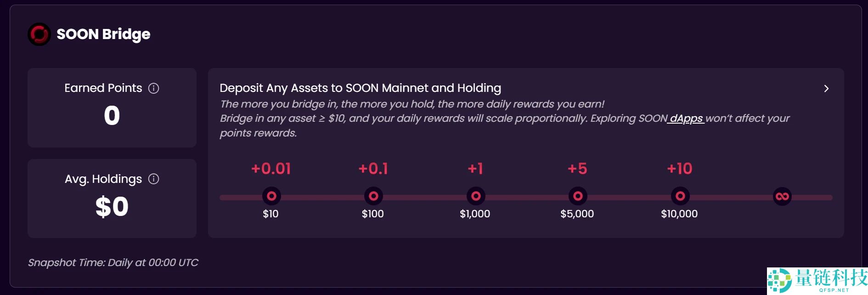Select the $5,000 tier marker

tap(578, 197)
